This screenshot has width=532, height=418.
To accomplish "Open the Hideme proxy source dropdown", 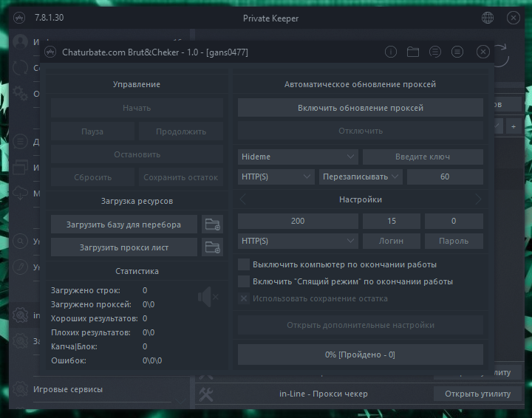I will point(299,157).
